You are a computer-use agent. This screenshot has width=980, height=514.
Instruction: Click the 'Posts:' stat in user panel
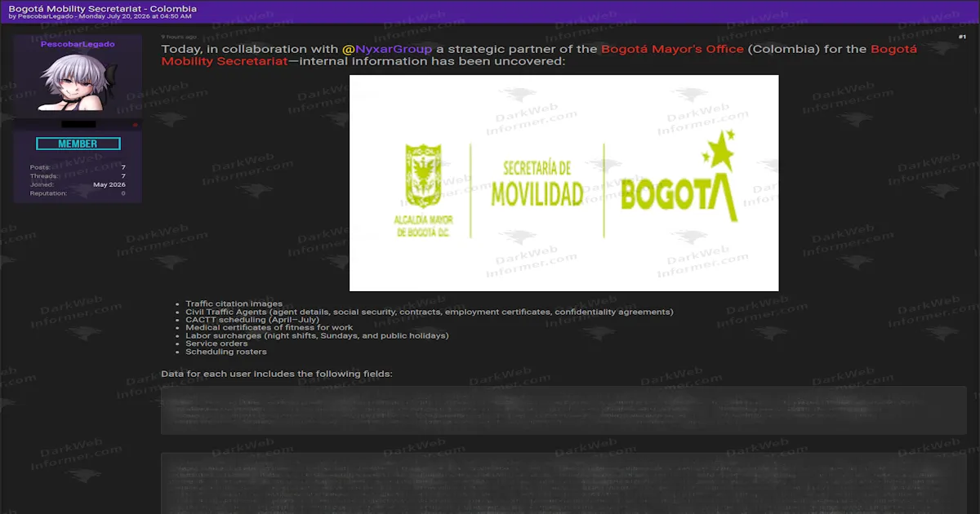pos(39,167)
